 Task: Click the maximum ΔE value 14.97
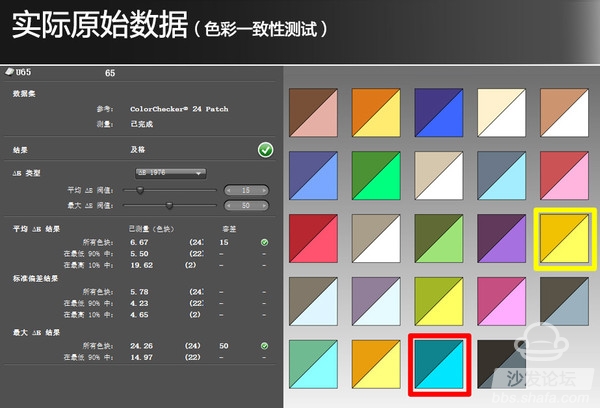[x=141, y=357]
